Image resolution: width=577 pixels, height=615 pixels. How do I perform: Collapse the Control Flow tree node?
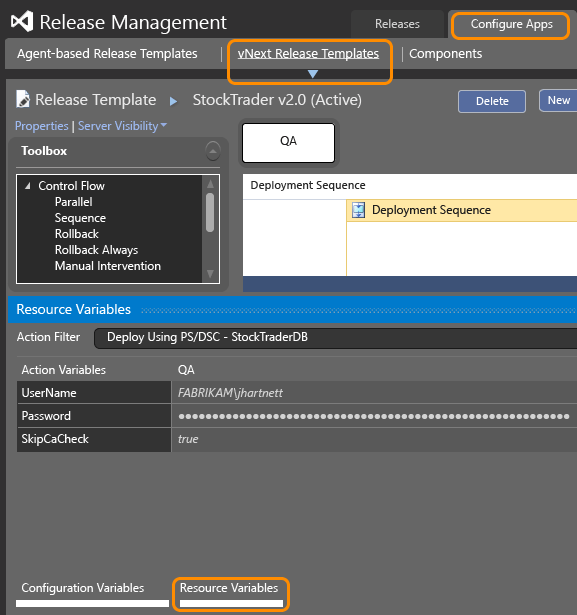(28, 186)
